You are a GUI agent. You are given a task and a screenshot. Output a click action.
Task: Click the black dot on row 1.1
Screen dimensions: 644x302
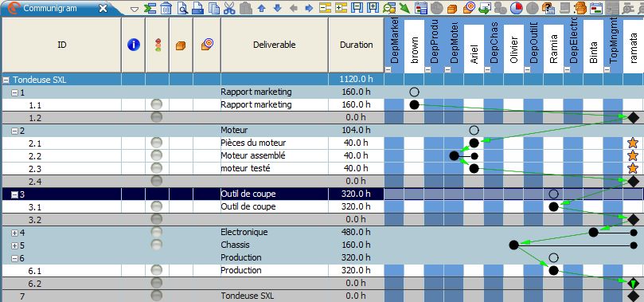[x=415, y=104]
